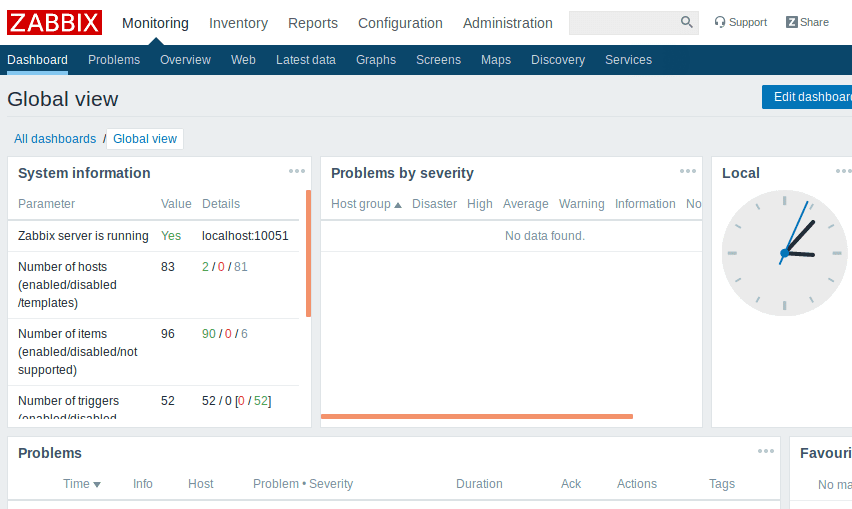Go to the Maps tab
This screenshot has height=509, width=852.
[495, 60]
